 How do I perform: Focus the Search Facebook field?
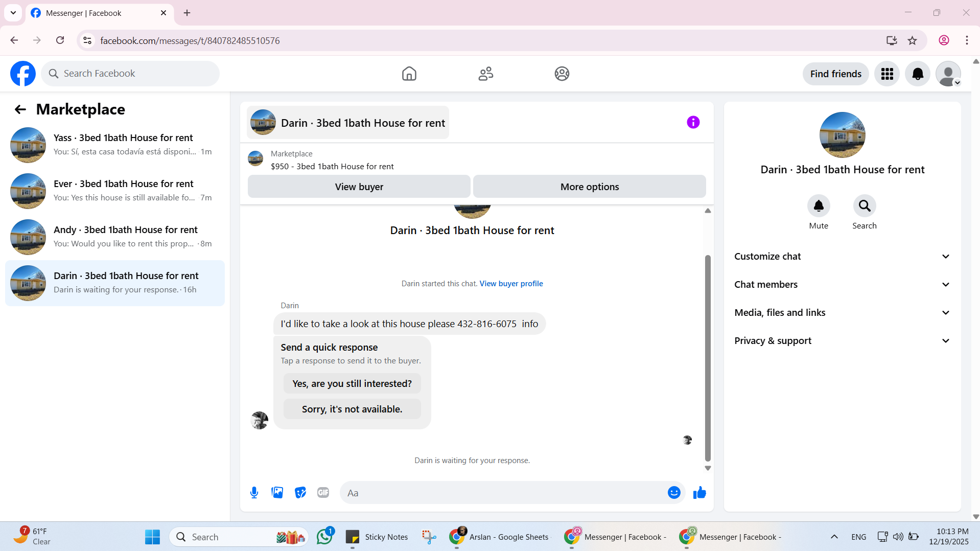[x=130, y=74]
